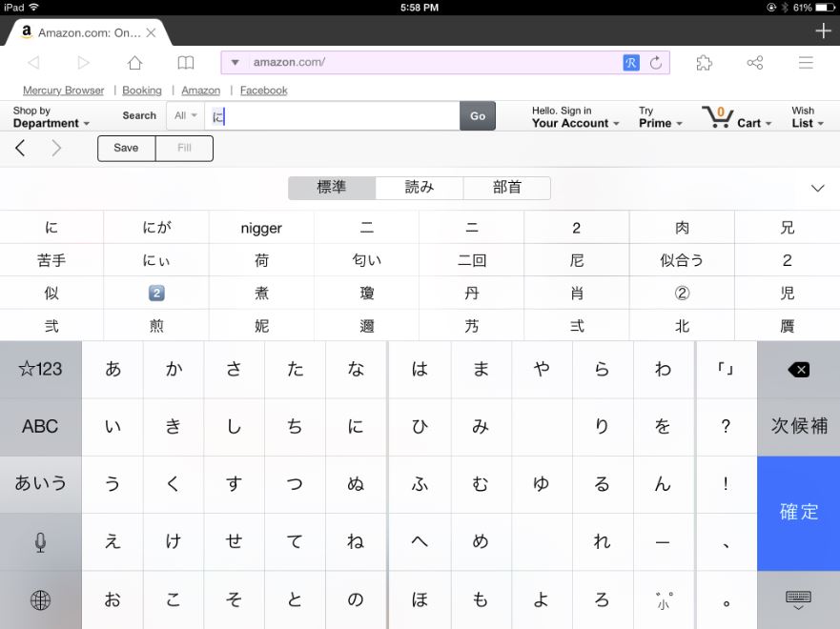Tap the Save button
This screenshot has width=840, height=629.
coord(127,149)
